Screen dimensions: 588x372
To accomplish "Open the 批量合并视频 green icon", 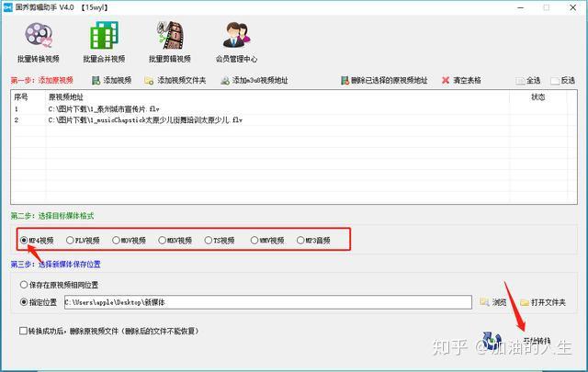I will pyautogui.click(x=104, y=35).
